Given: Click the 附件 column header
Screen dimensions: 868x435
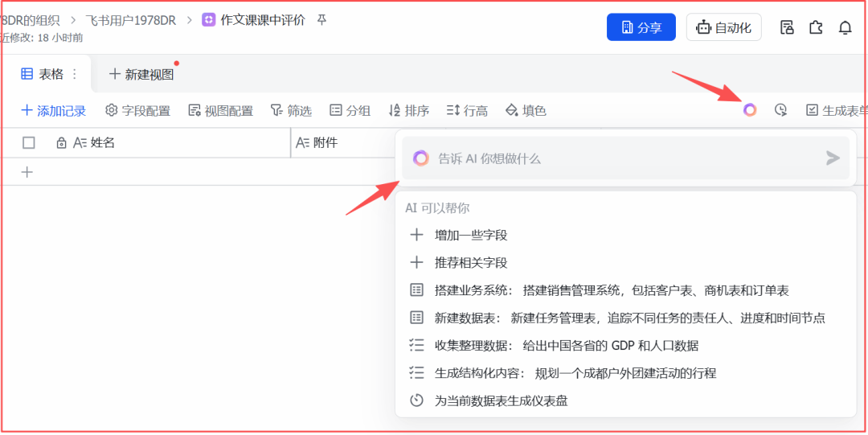Looking at the screenshot, I should [x=342, y=143].
